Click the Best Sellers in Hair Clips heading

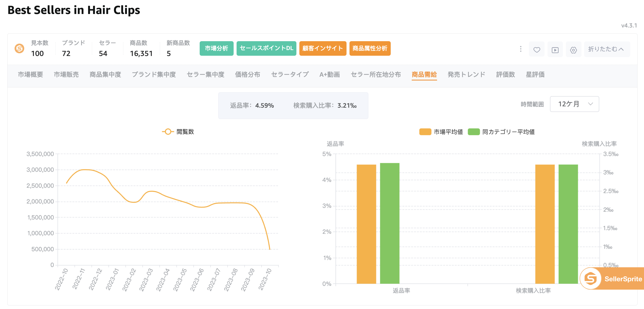pyautogui.click(x=74, y=10)
